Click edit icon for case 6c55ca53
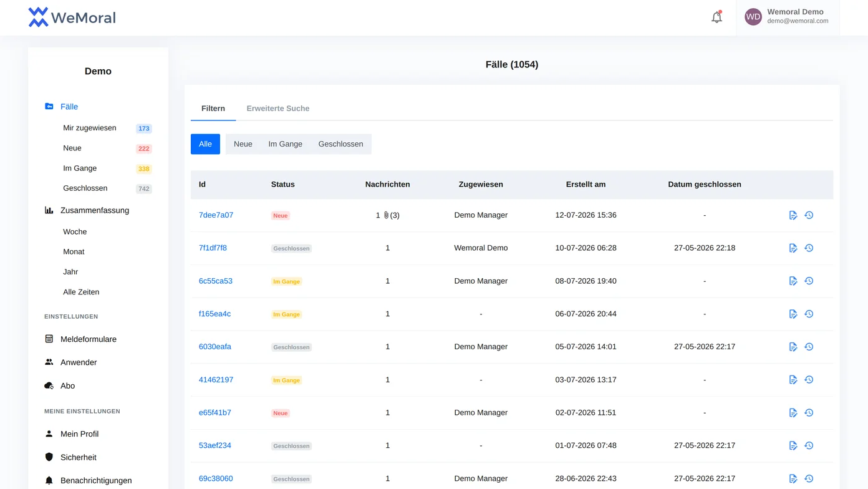Image resolution: width=868 pixels, height=489 pixels. [x=793, y=281]
